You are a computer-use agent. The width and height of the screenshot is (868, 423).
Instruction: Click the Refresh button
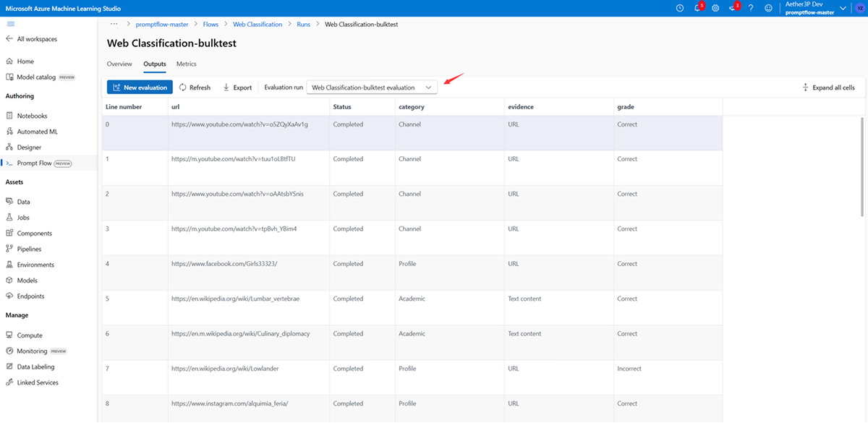[195, 87]
